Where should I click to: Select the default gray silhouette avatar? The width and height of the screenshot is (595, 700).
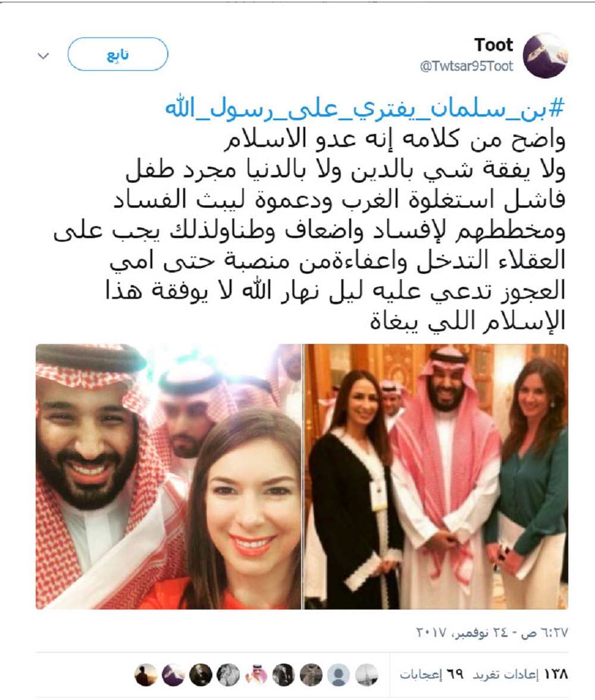(339, 674)
